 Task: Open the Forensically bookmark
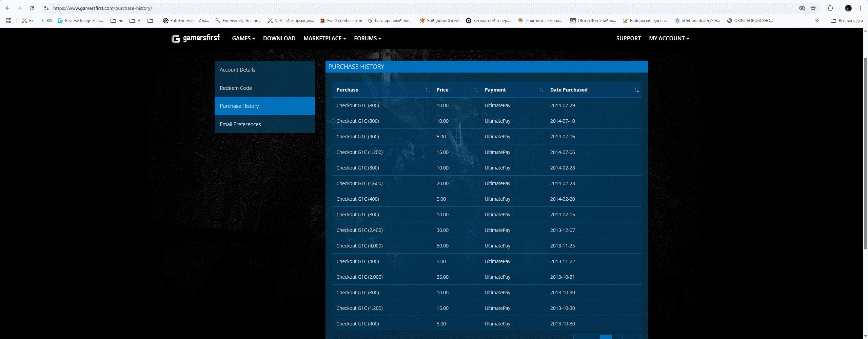pos(238,21)
